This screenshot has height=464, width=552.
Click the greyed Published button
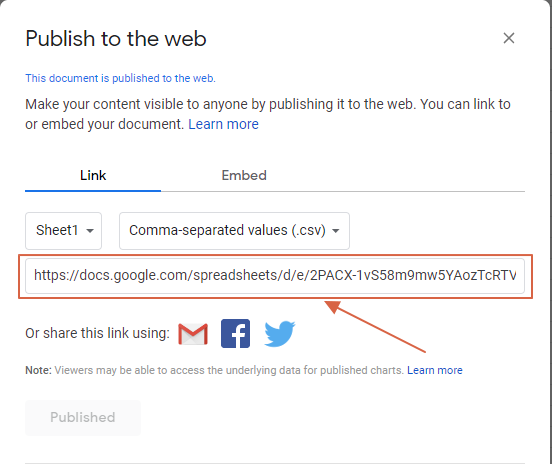click(83, 418)
